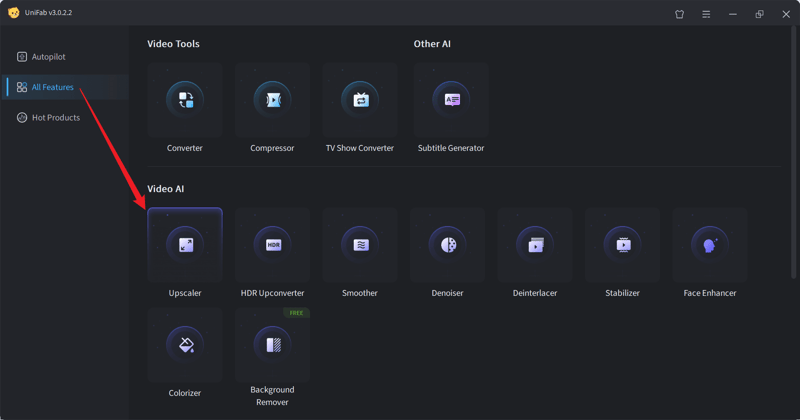Open the hamburger menu in title bar
This screenshot has width=800, height=420.
706,14
